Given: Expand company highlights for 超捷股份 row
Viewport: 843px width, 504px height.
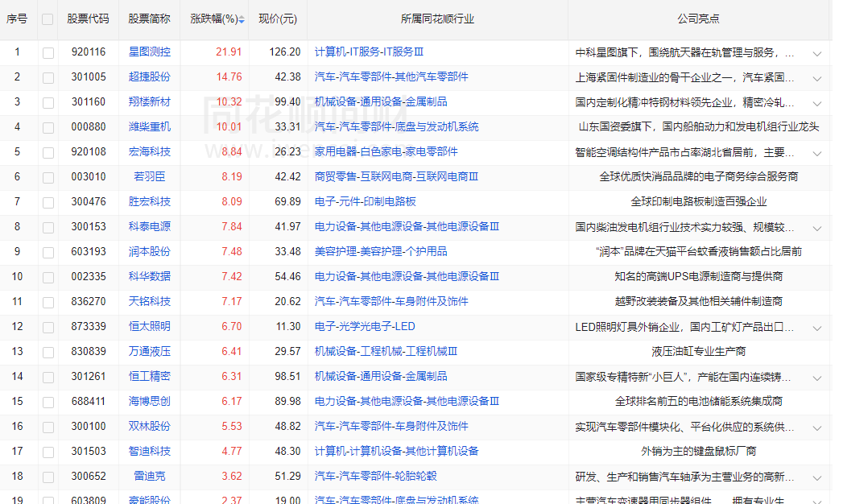Looking at the screenshot, I should (x=817, y=78).
